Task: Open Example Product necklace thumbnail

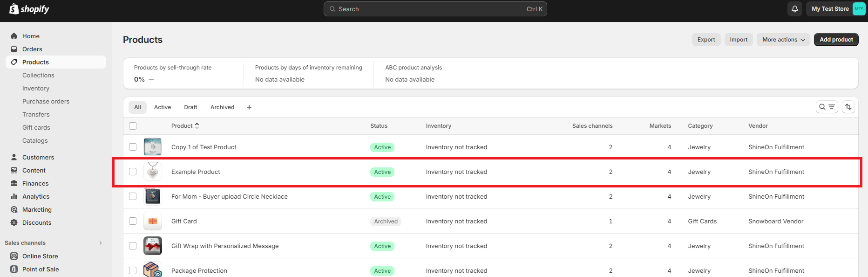Action: pos(153,172)
